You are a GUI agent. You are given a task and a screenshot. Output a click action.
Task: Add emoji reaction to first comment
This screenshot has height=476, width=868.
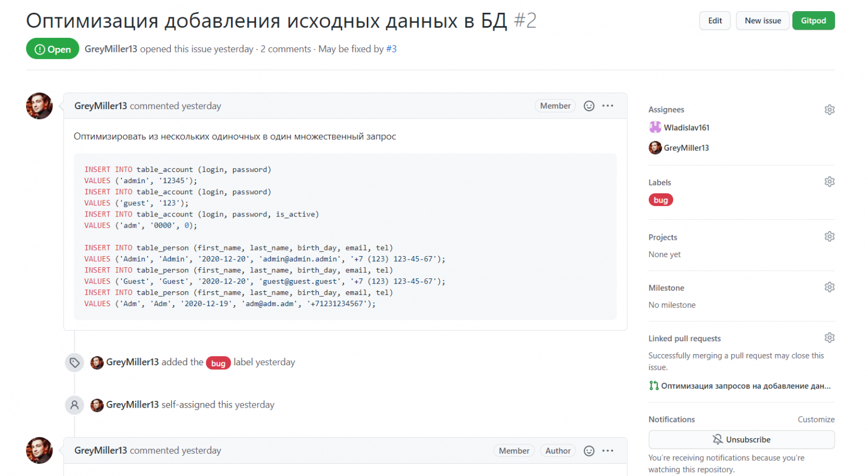(589, 106)
